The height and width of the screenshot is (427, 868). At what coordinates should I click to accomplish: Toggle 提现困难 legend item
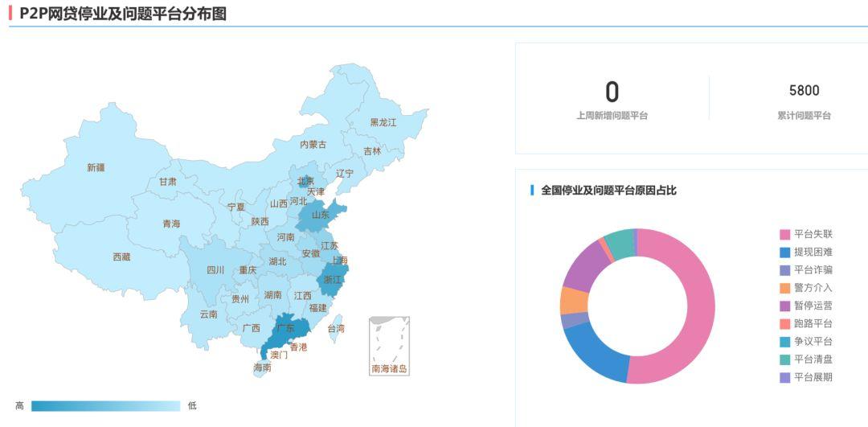pos(806,252)
